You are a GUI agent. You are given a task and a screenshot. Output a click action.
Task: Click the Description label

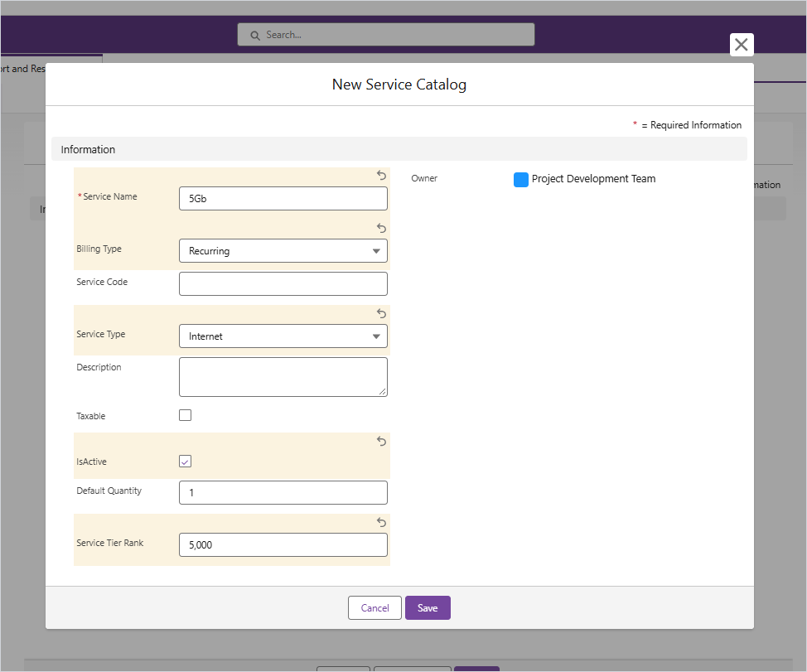pos(99,367)
